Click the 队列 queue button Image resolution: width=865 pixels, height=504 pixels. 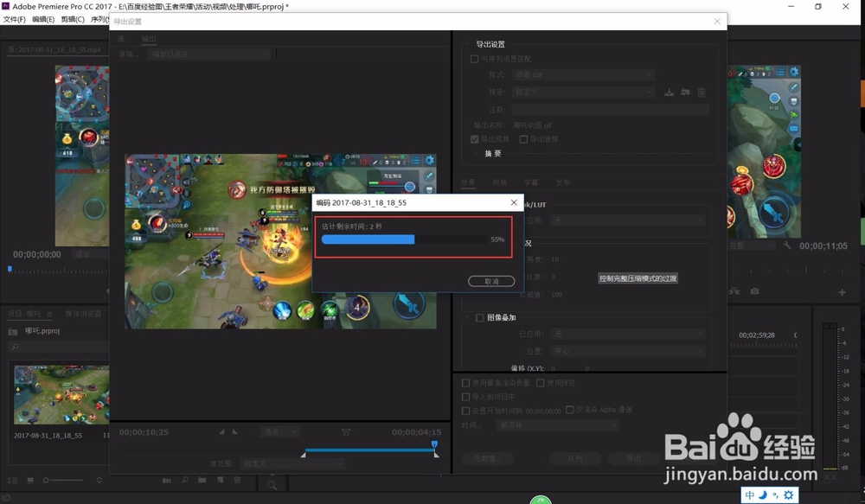[x=575, y=458]
